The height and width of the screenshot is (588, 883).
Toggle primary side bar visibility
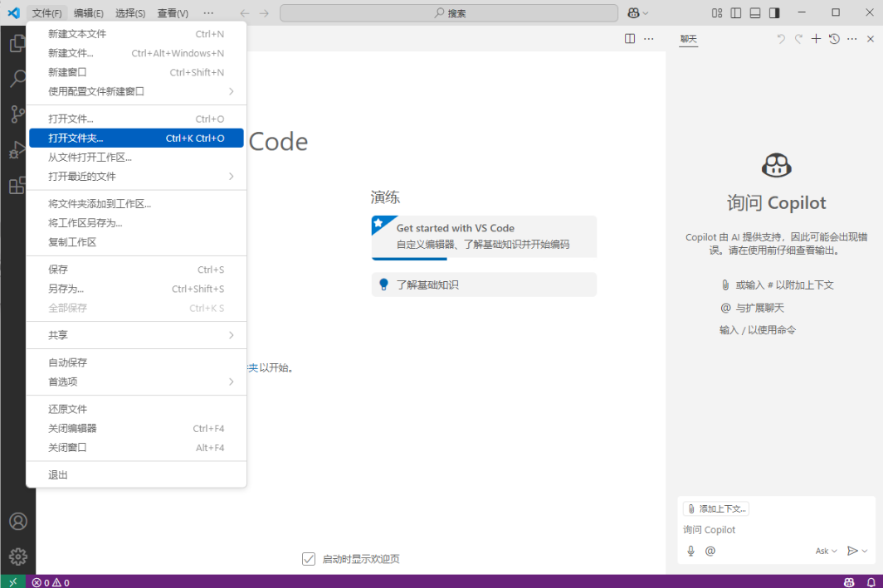click(736, 13)
